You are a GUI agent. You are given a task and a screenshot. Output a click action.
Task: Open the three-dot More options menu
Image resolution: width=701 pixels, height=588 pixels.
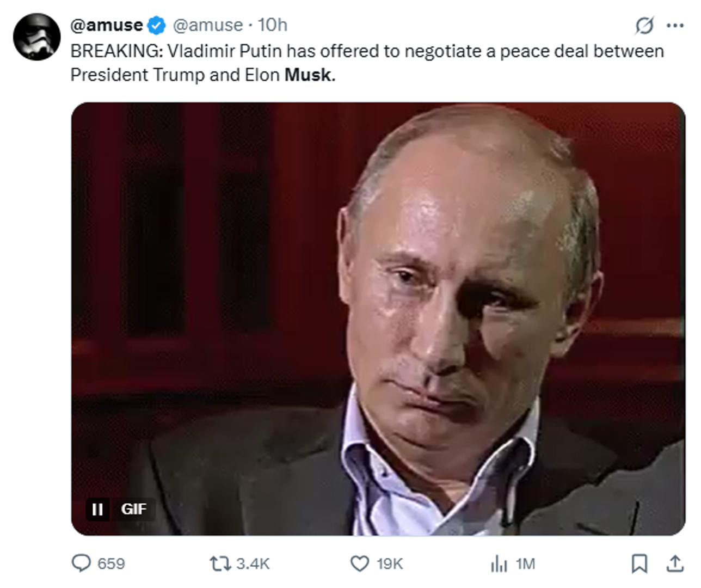click(x=675, y=25)
